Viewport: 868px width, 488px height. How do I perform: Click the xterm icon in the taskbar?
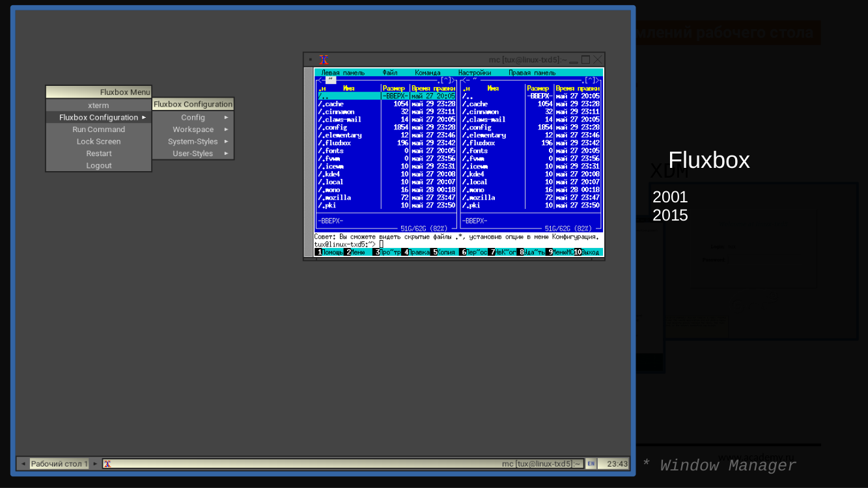pyautogui.click(x=107, y=464)
